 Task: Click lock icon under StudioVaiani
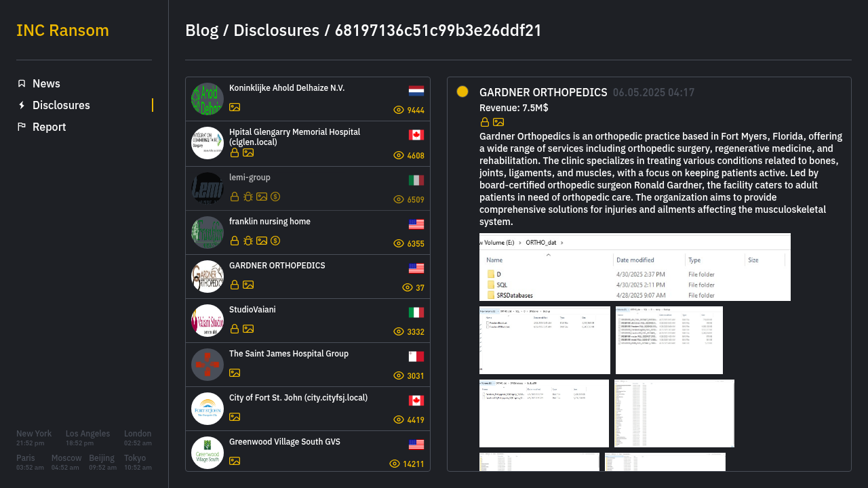(x=235, y=329)
